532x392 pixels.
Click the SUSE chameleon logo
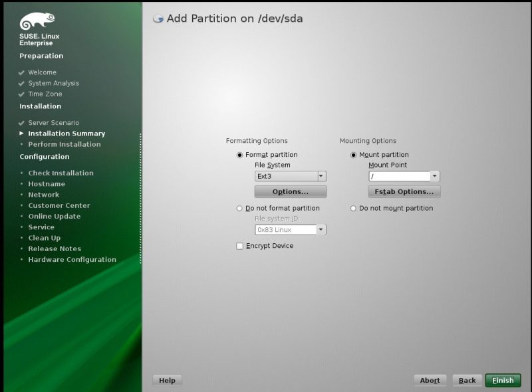pos(37,21)
